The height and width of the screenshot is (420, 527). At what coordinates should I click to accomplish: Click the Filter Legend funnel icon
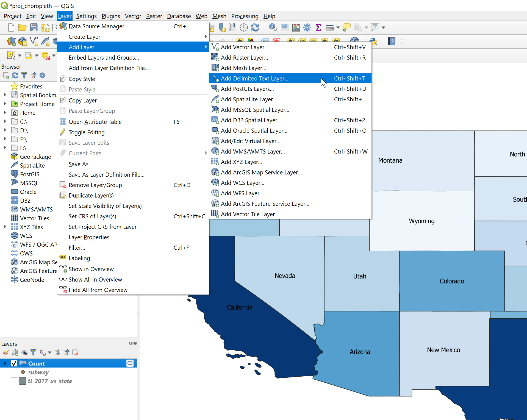pos(33,352)
